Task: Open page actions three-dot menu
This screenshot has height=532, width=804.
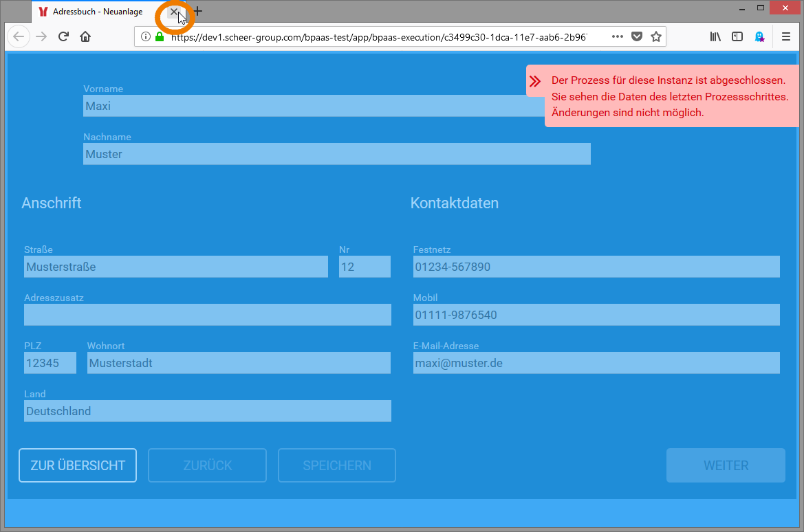Action: click(x=618, y=37)
